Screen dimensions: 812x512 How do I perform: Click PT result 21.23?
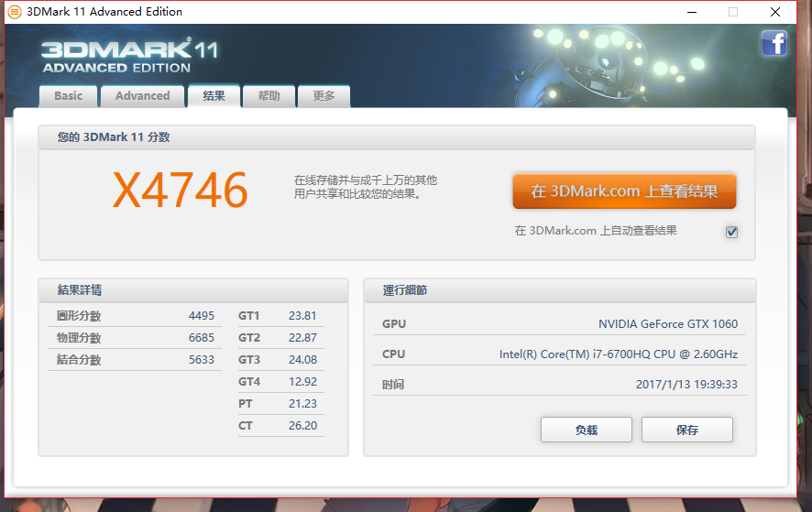[x=302, y=404]
